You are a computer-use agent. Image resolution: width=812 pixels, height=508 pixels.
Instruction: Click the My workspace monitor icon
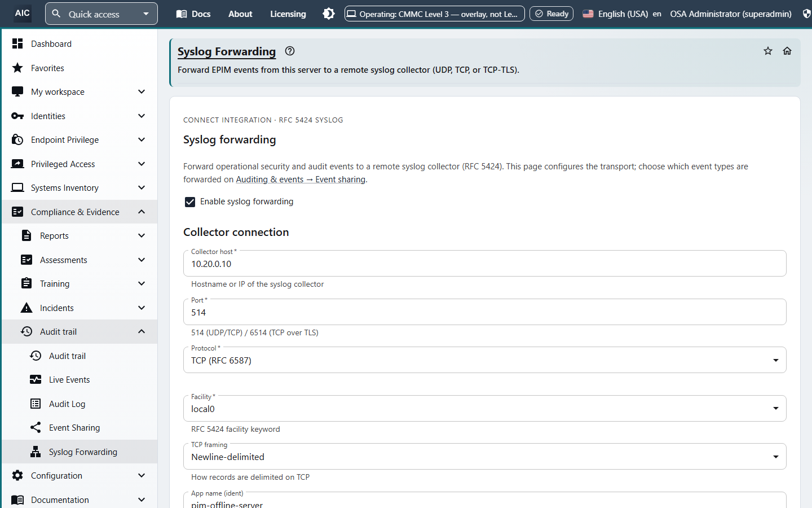17,91
